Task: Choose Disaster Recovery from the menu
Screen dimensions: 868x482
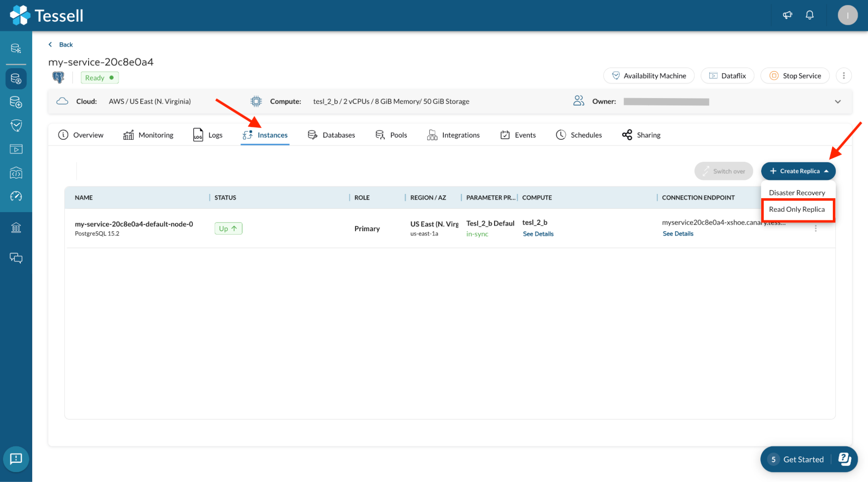Action: [x=797, y=193]
